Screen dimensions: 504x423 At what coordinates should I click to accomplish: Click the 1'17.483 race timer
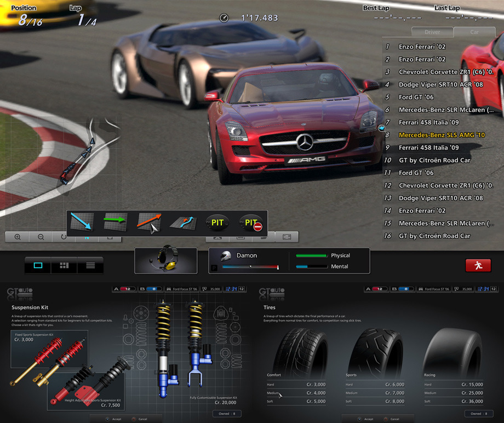point(260,18)
